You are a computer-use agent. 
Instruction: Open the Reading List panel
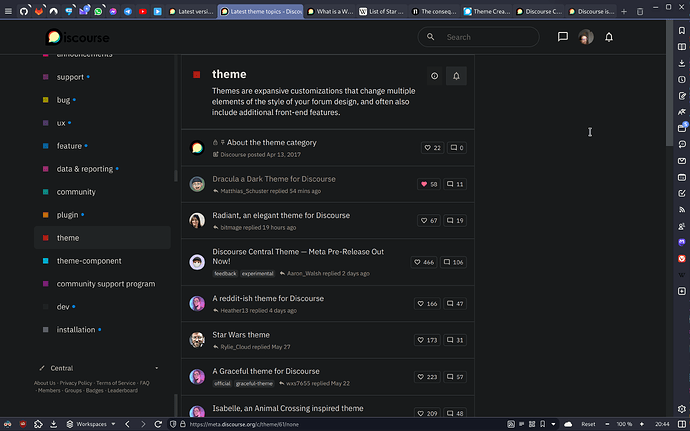(682, 47)
